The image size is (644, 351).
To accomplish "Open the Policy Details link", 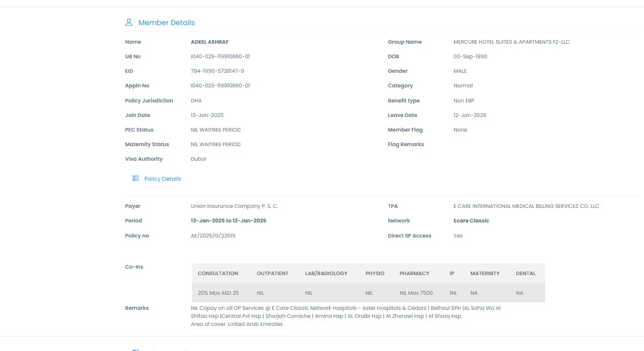I will [163, 179].
